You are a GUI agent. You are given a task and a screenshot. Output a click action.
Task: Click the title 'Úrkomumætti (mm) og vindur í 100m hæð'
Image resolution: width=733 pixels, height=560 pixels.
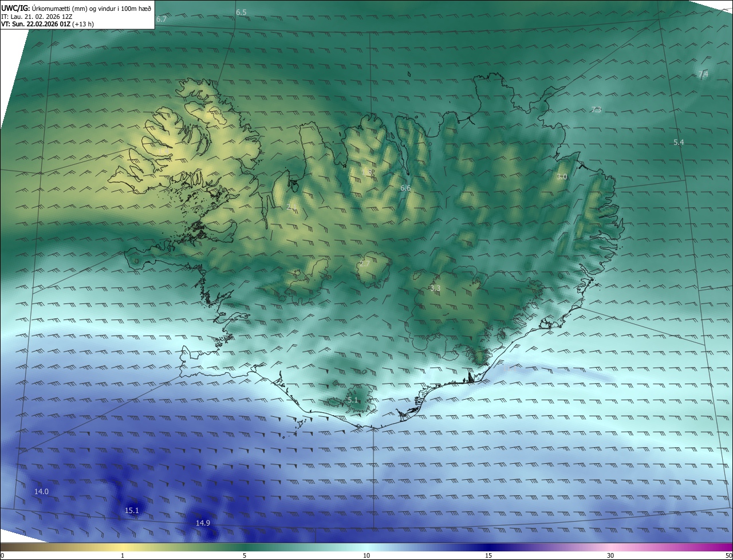tap(92, 9)
